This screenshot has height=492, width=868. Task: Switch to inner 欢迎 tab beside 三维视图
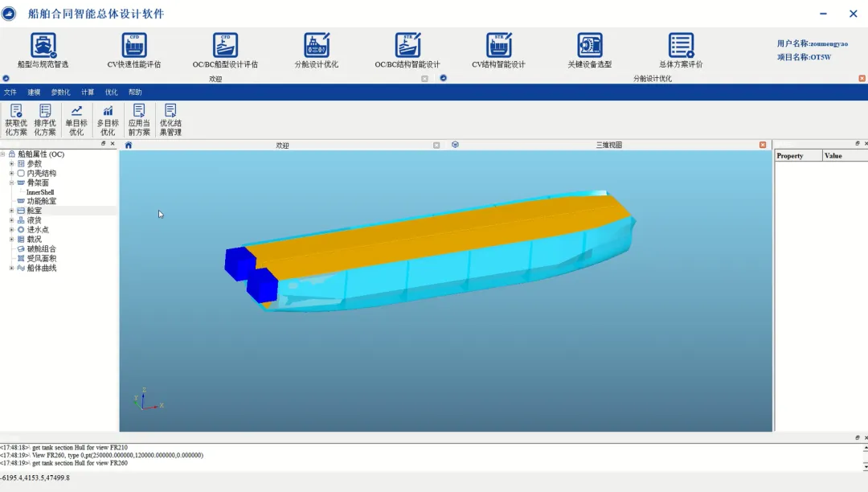[x=282, y=146]
